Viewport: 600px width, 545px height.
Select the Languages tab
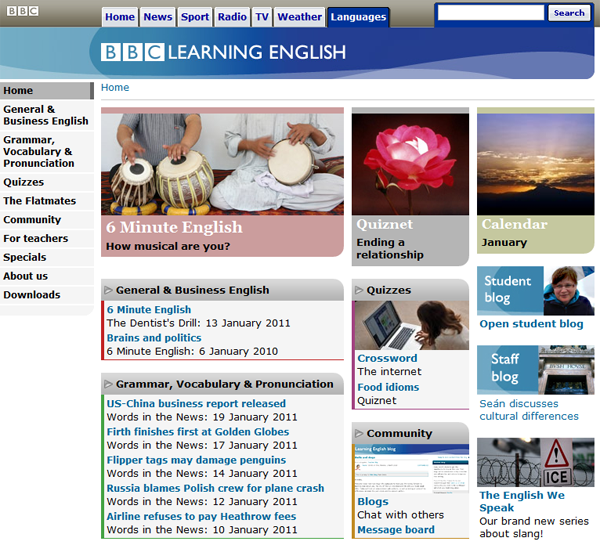pyautogui.click(x=358, y=17)
